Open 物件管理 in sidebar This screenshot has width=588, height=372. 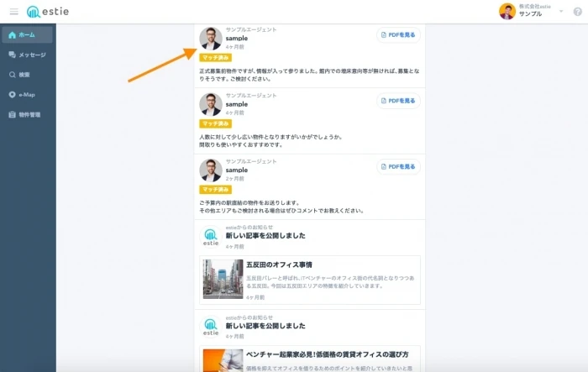point(27,114)
